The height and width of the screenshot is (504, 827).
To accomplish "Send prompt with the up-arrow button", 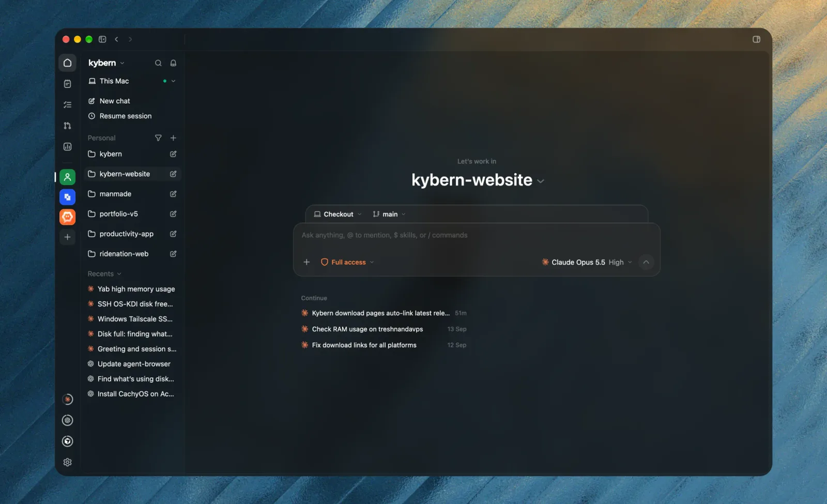I will point(646,262).
